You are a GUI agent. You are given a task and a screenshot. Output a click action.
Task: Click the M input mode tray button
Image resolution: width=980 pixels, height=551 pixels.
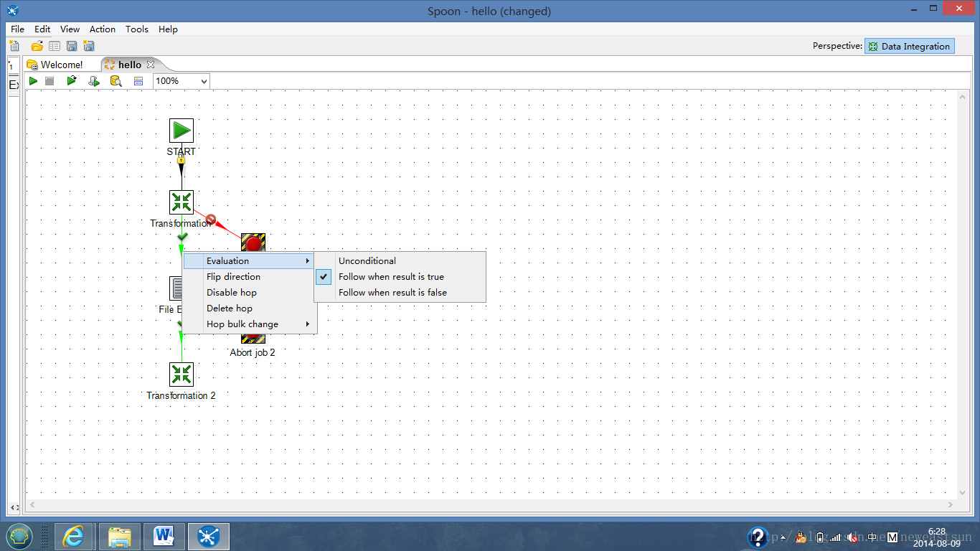click(x=892, y=537)
